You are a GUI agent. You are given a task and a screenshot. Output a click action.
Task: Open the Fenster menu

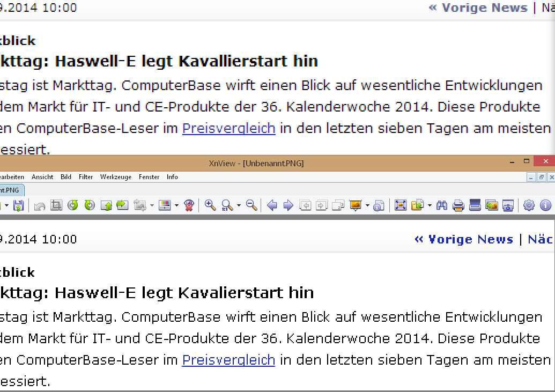[x=149, y=177]
